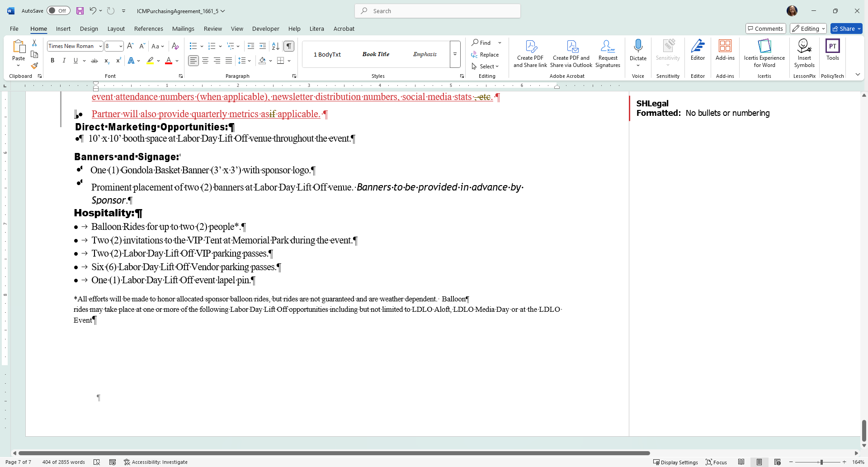Click the Save icon in the title bar
Image resolution: width=868 pixels, height=467 pixels.
coord(80,11)
